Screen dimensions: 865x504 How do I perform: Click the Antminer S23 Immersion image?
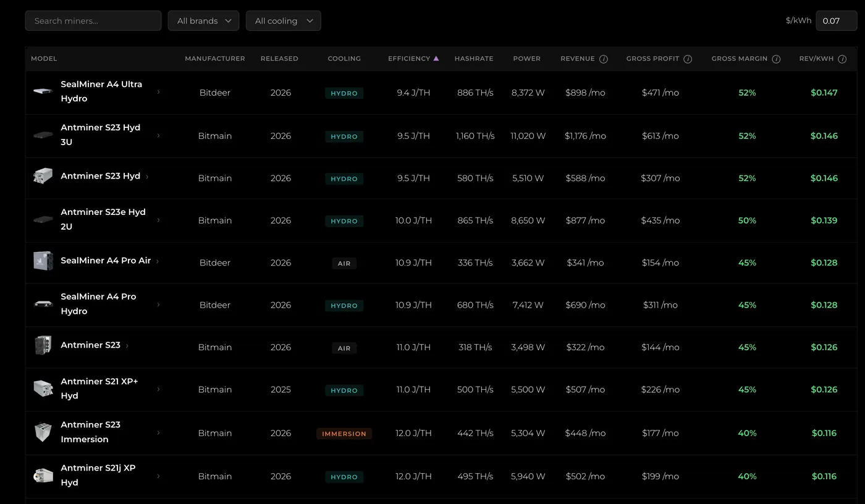pos(43,432)
